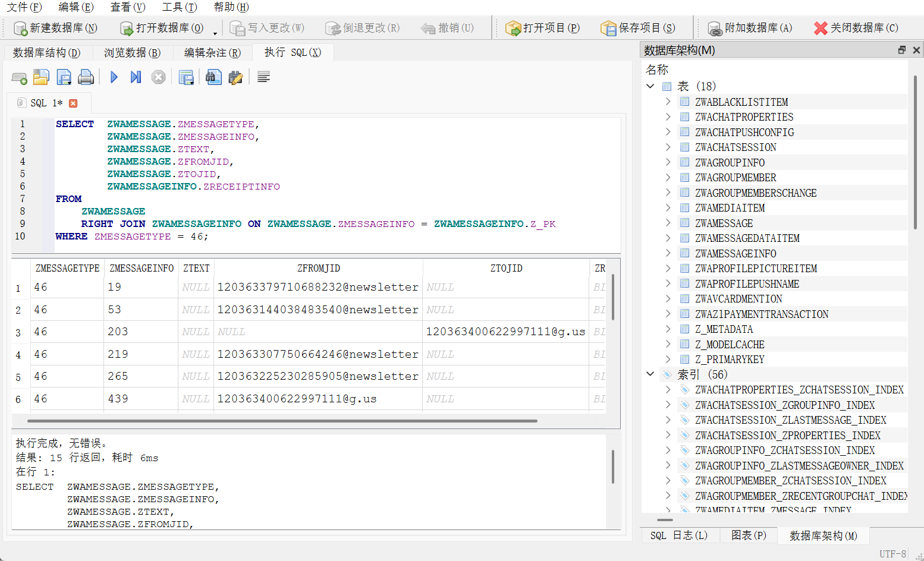Image resolution: width=924 pixels, height=561 pixels.
Task: Open find and replace icon
Action: (x=235, y=77)
